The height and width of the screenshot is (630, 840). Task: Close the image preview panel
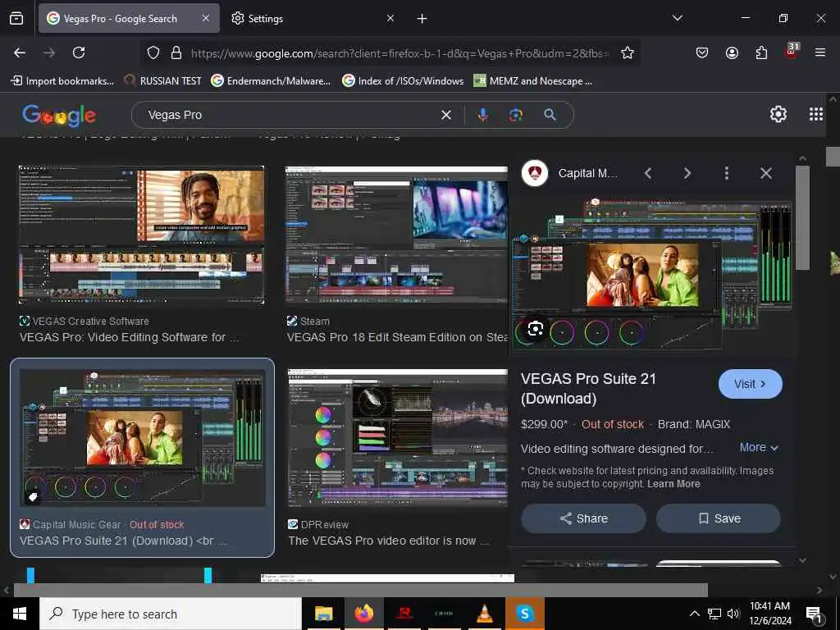coord(766,173)
